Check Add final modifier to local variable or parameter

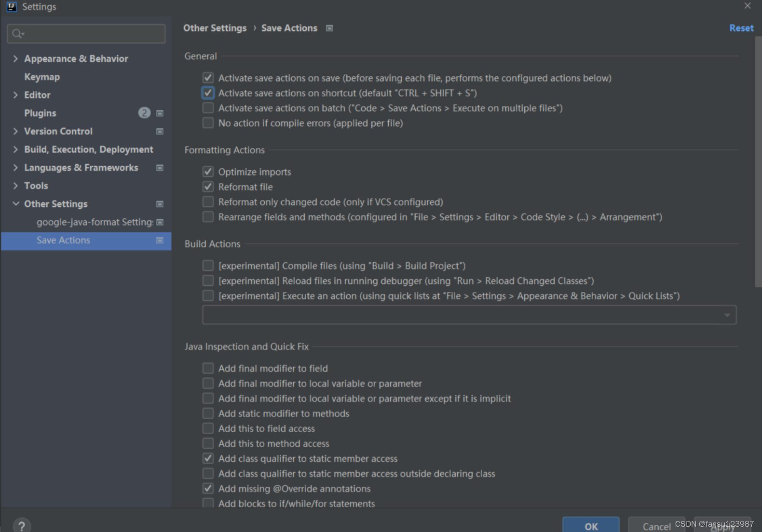tap(208, 383)
